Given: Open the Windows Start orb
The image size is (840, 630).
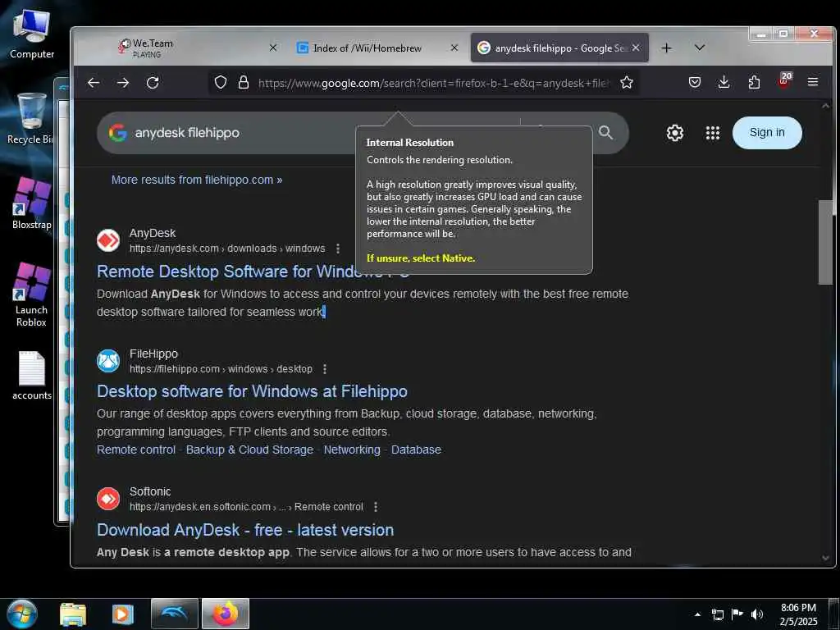Looking at the screenshot, I should [x=22, y=614].
